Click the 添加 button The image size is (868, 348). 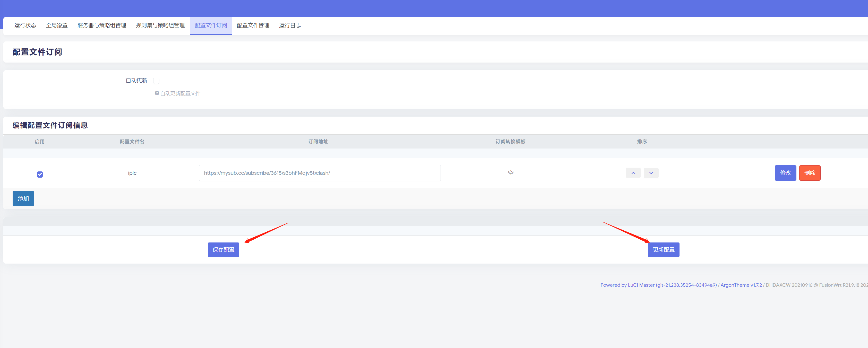click(x=23, y=198)
